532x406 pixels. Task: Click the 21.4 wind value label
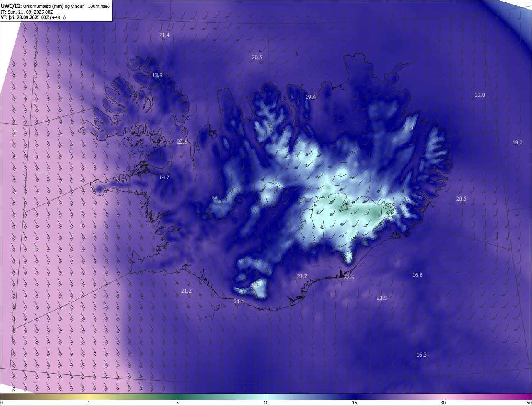click(164, 35)
